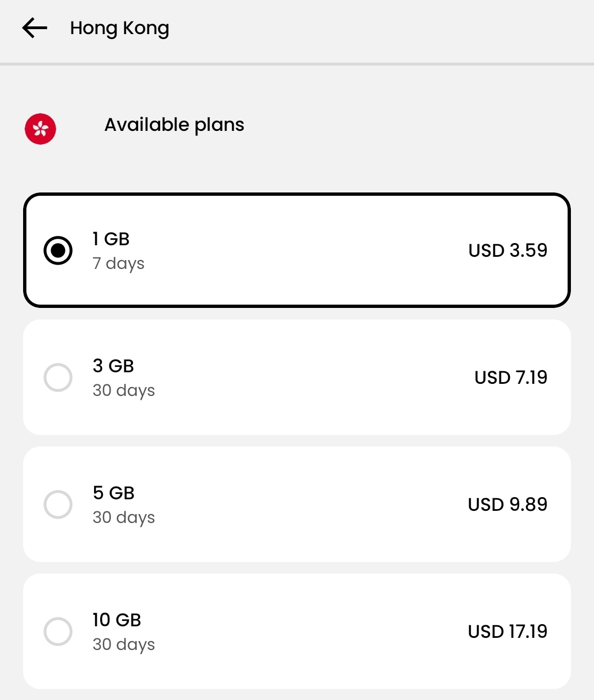Click the USD 17.19 price
The image size is (594, 700).
508,631
